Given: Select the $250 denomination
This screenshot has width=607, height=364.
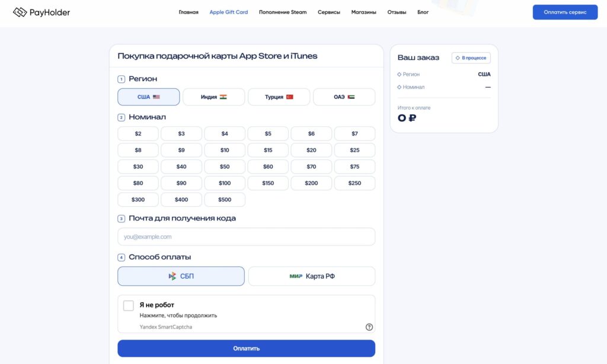Looking at the screenshot, I should point(354,183).
